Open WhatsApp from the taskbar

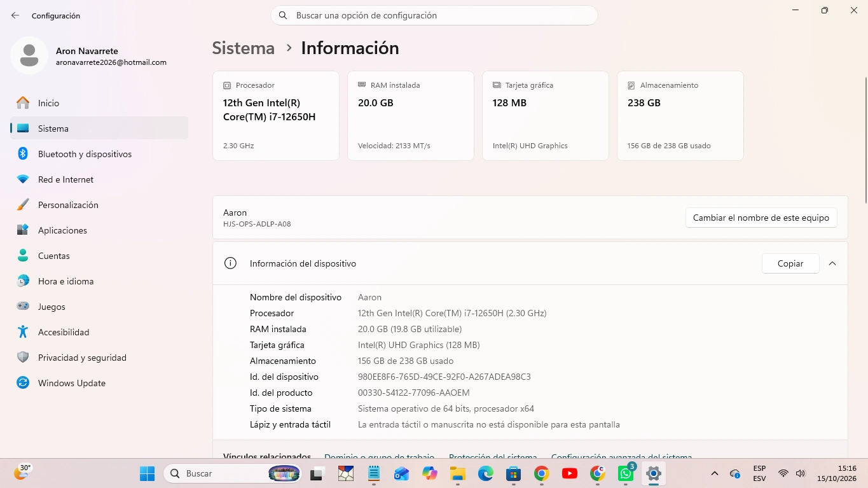click(x=626, y=473)
